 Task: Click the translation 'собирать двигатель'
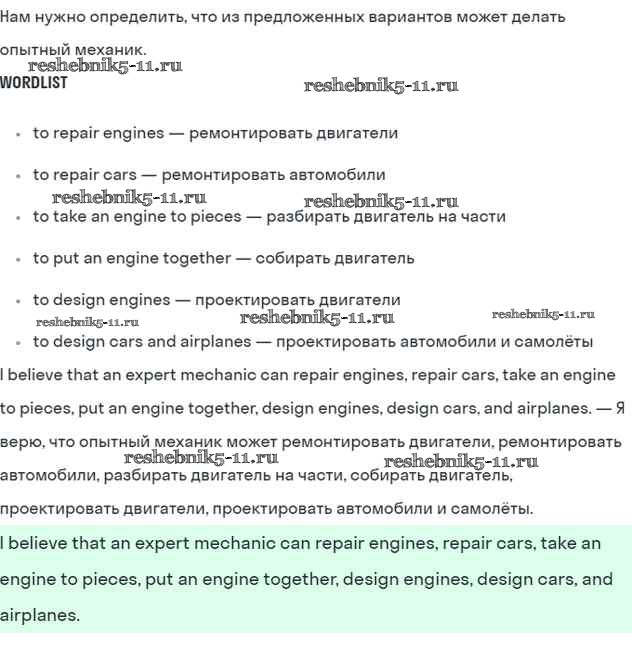335,258
